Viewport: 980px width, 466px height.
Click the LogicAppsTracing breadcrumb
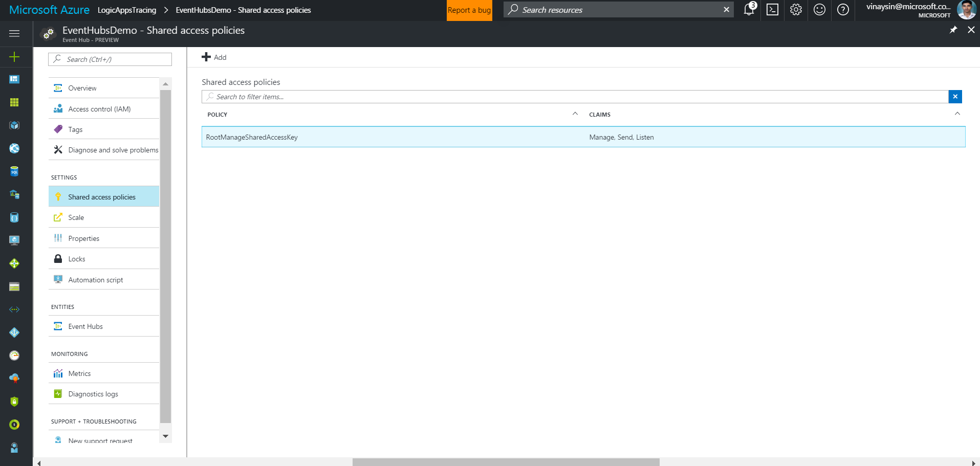[x=127, y=10]
